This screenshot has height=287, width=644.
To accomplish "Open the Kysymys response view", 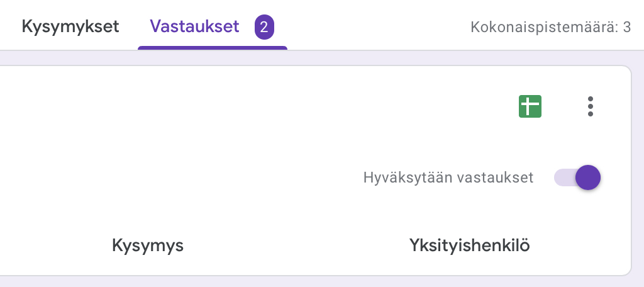I will tap(148, 245).
